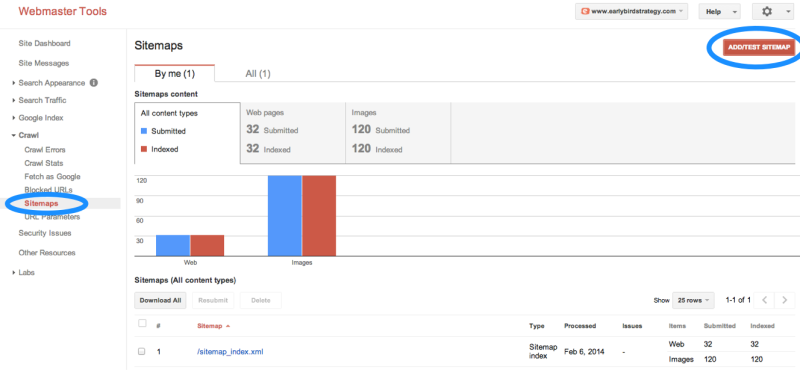Image resolution: width=800 pixels, height=370 pixels.
Task: Select Sitemaps in the Crawl menu
Action: [41, 204]
